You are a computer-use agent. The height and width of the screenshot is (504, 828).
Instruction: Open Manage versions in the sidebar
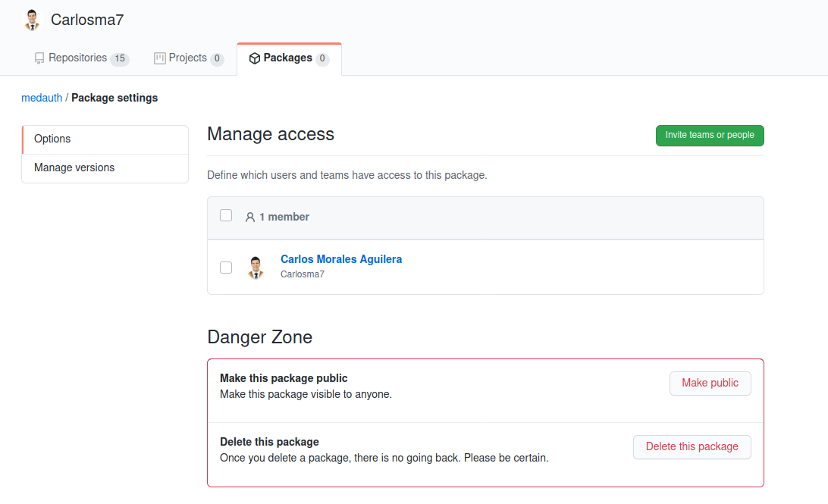pyautogui.click(x=105, y=168)
